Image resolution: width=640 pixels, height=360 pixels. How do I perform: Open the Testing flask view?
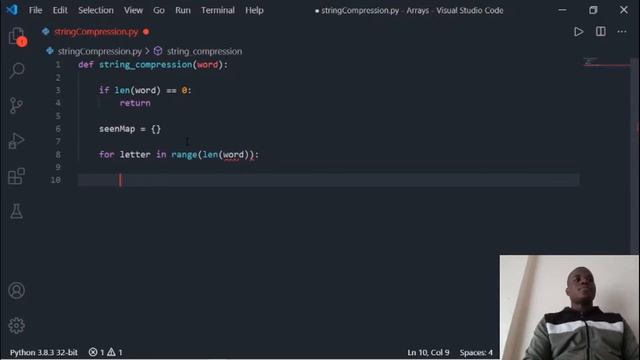click(x=16, y=211)
